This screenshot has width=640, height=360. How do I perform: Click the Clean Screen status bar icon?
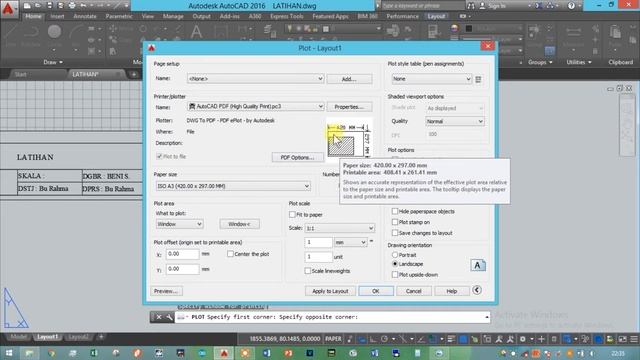tap(622, 339)
